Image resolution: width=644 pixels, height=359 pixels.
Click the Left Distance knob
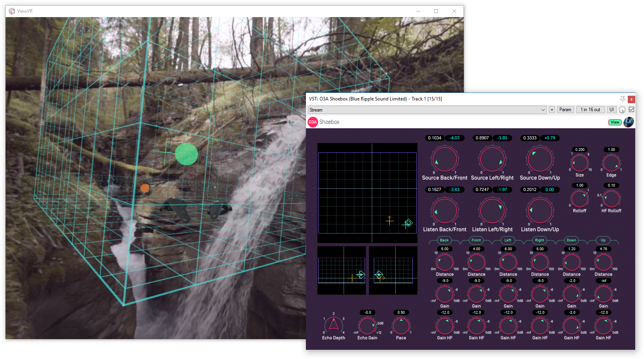click(x=508, y=262)
